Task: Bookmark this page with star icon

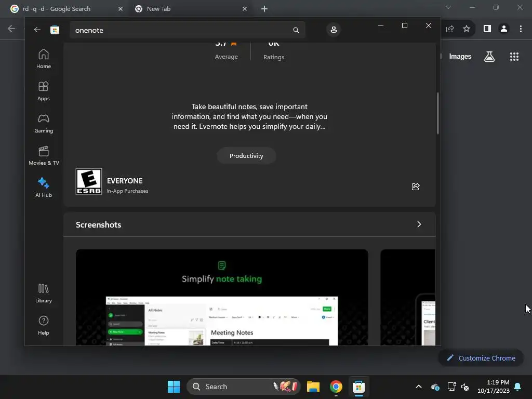Action: coord(467,29)
